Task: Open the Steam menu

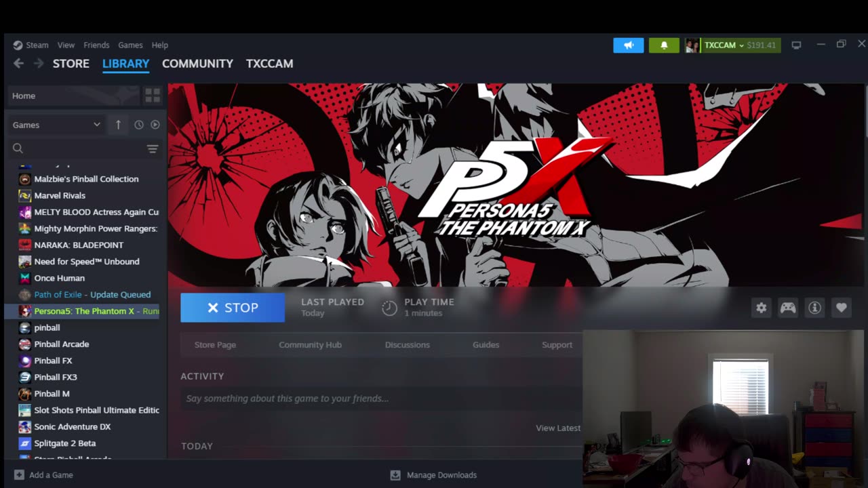Action: tap(37, 45)
